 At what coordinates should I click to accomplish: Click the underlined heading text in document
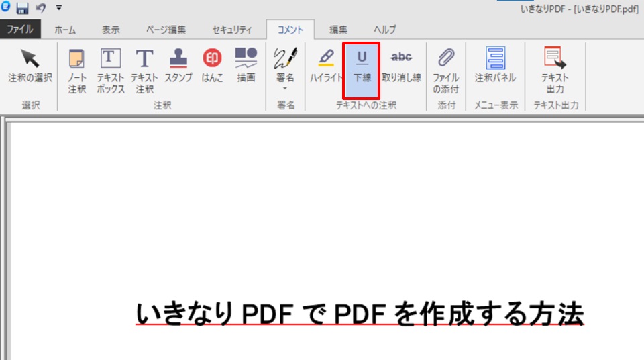click(360, 314)
